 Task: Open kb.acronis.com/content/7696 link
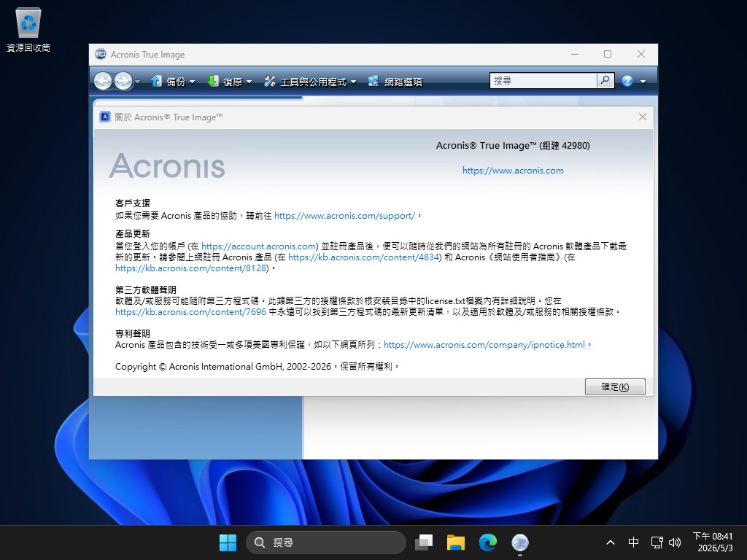(x=190, y=312)
